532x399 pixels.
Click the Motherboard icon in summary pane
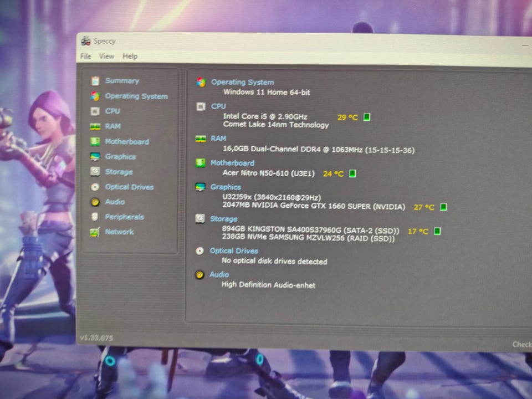pos(200,163)
